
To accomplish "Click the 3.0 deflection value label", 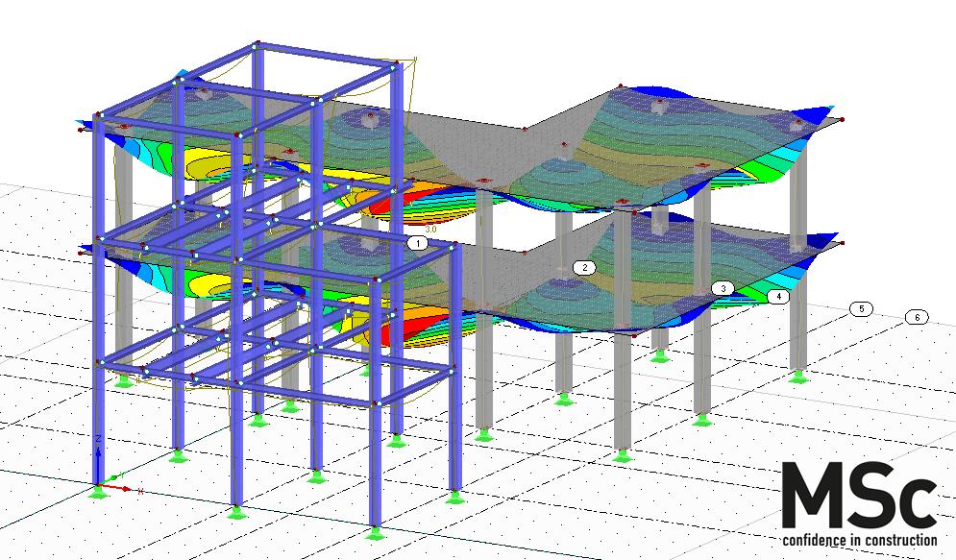I will [430, 230].
